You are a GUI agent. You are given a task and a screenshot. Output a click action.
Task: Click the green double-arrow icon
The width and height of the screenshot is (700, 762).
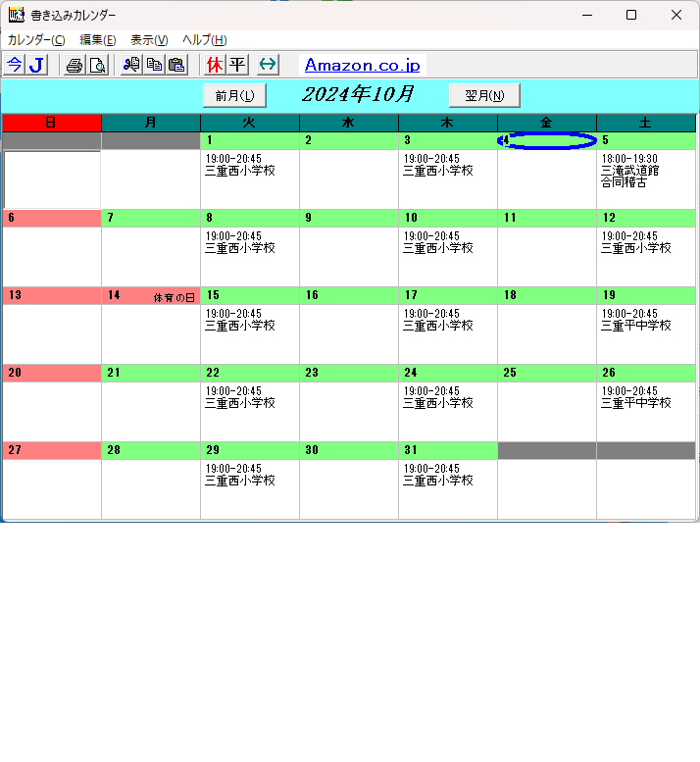268,65
